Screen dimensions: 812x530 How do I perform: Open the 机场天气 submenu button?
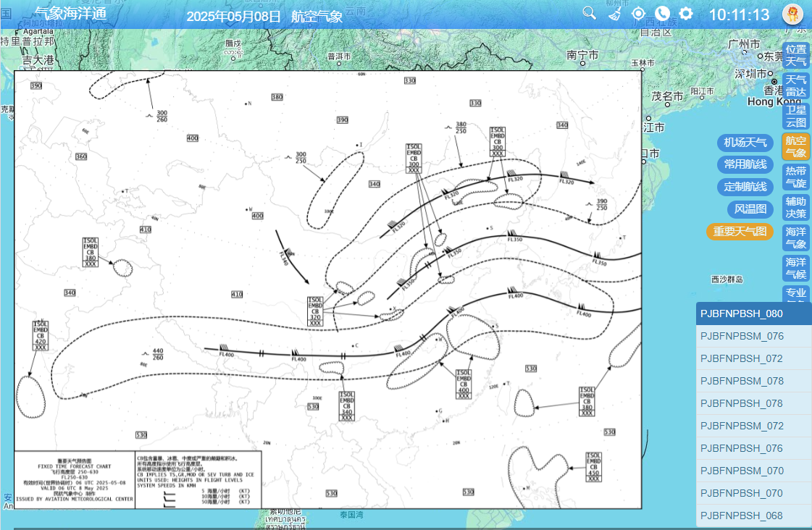[745, 143]
